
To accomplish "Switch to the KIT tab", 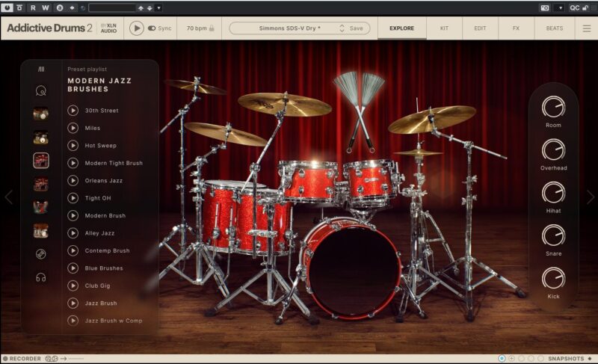I will [x=444, y=28].
